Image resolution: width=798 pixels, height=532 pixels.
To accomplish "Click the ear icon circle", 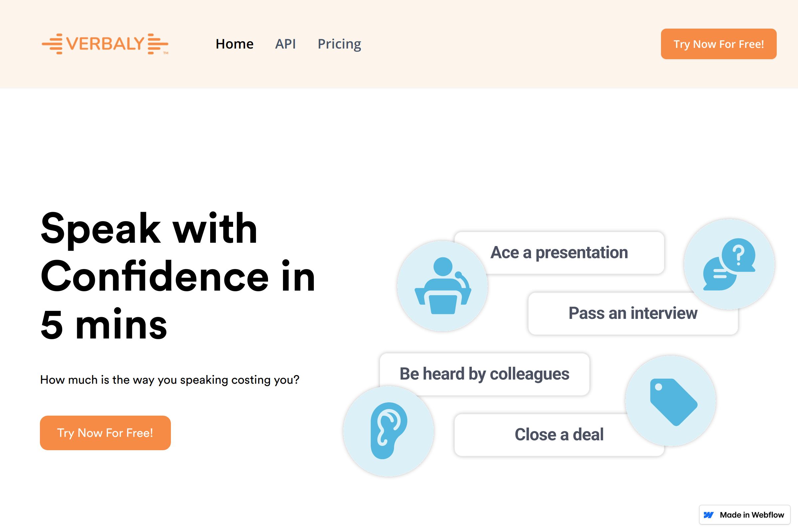I will point(388,431).
